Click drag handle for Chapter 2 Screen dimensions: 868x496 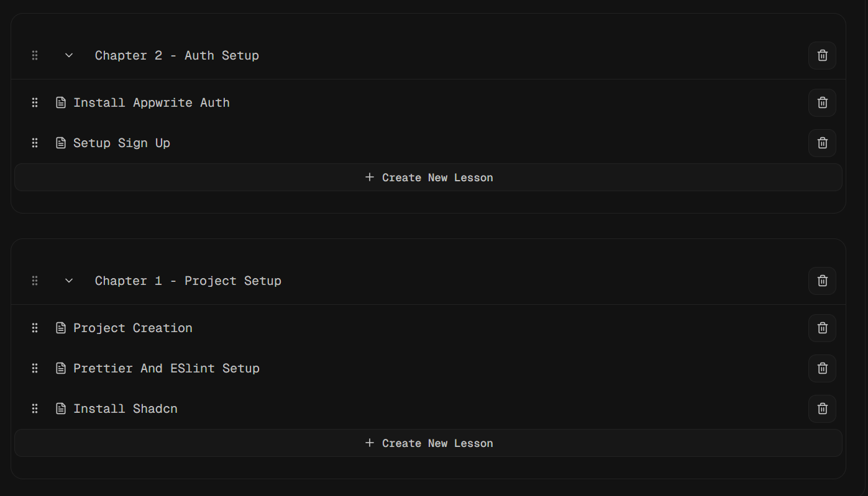(35, 55)
